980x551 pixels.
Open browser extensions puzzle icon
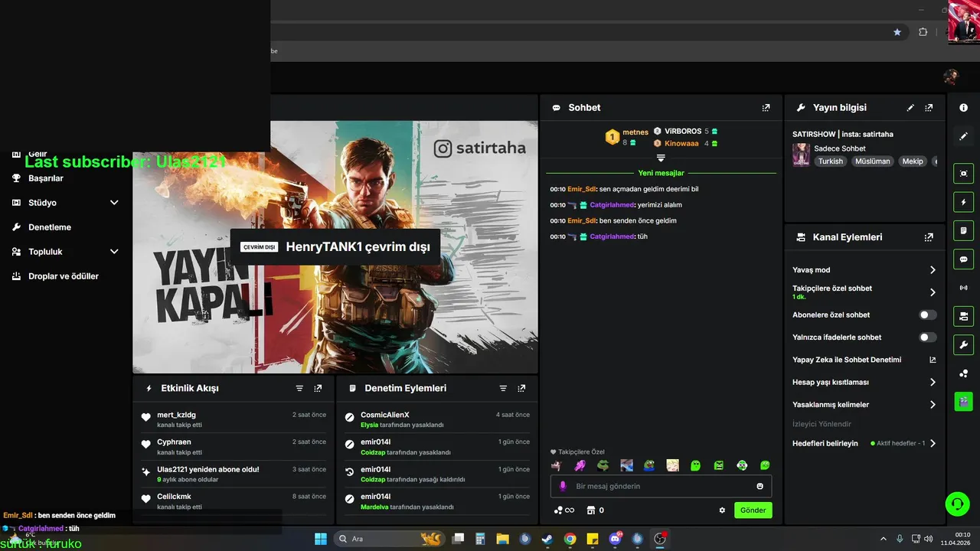coord(923,32)
